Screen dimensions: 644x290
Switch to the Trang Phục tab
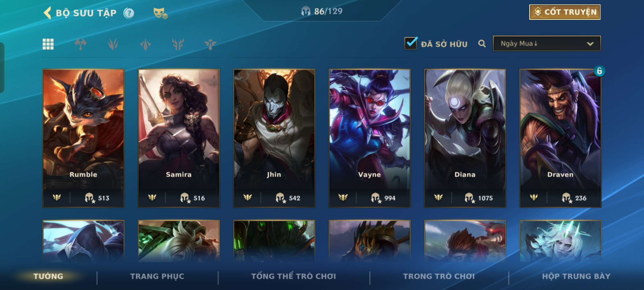click(157, 276)
